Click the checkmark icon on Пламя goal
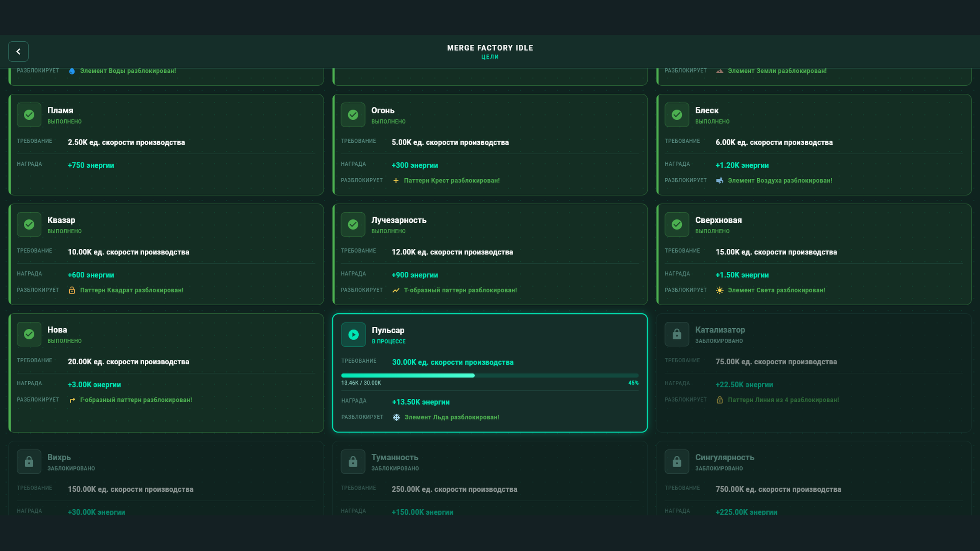 pyautogui.click(x=29, y=114)
